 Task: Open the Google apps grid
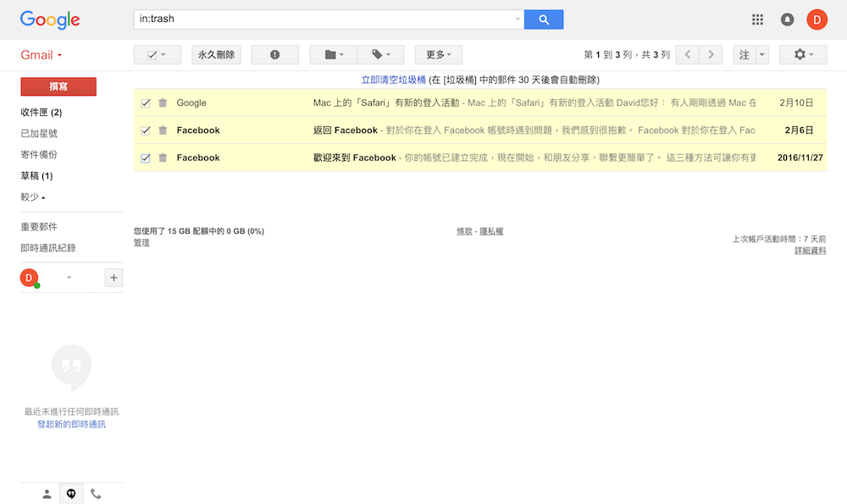(x=757, y=19)
